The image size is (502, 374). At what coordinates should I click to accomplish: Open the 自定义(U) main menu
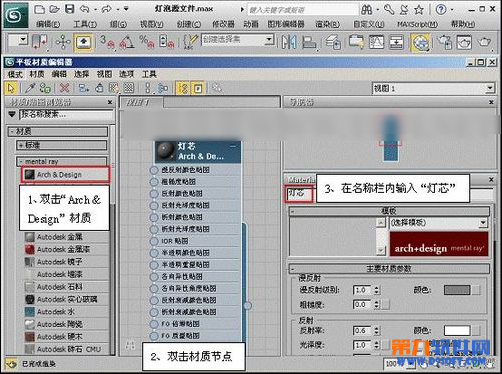point(369,24)
